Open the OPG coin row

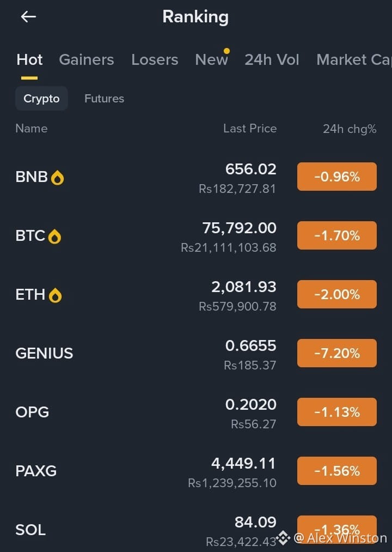(x=196, y=413)
